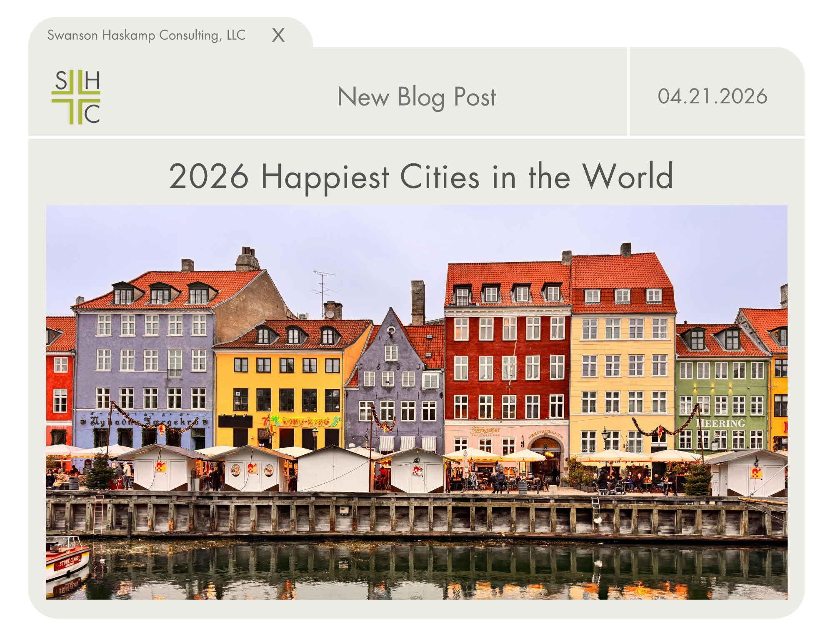Click the HEERING sign on green building
Screen dimensions: 833x644
(721, 423)
